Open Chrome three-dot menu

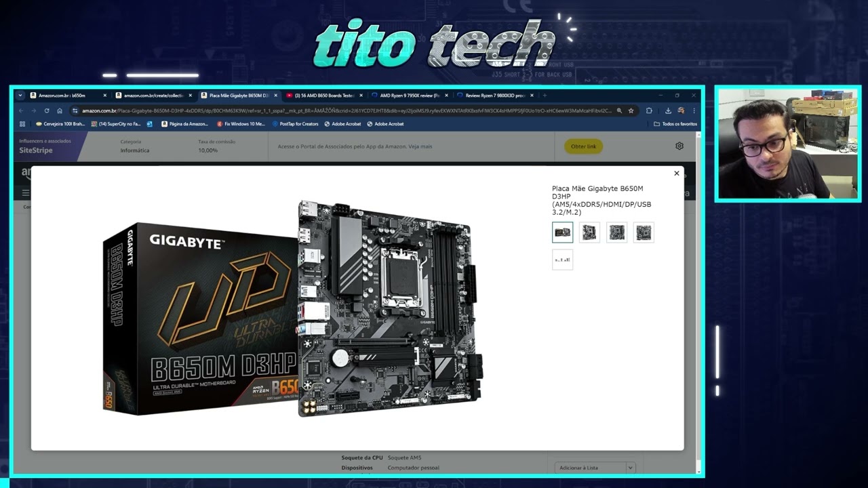(x=693, y=110)
